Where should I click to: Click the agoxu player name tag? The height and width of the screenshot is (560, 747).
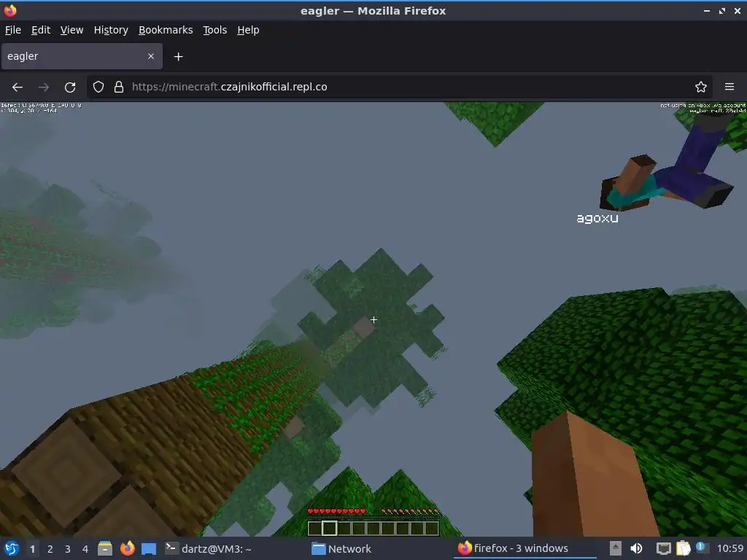click(x=597, y=218)
